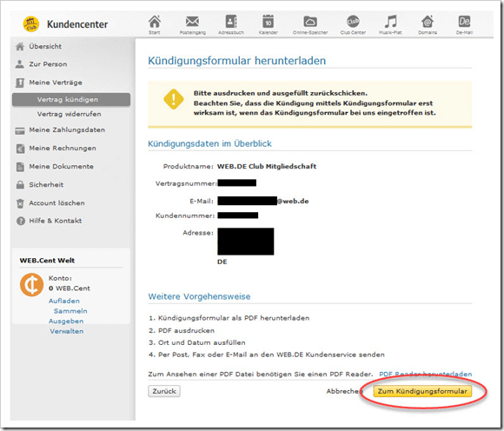Click the Kundencenter title
Viewport: 504px width, 431px height.
click(77, 24)
